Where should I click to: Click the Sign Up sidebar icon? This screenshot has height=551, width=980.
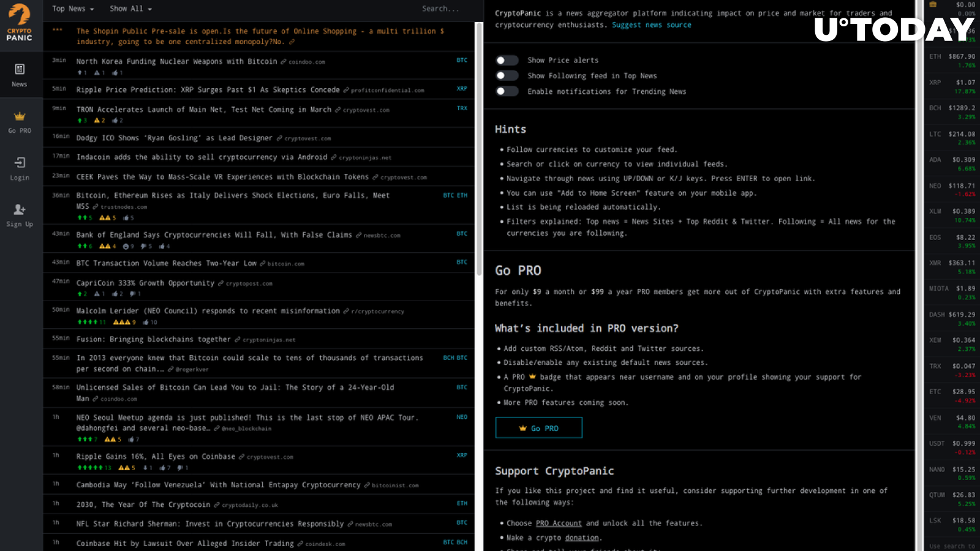tap(20, 216)
